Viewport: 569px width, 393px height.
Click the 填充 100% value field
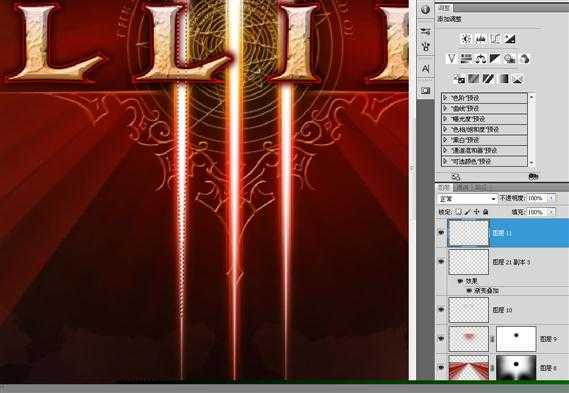[x=537, y=212]
